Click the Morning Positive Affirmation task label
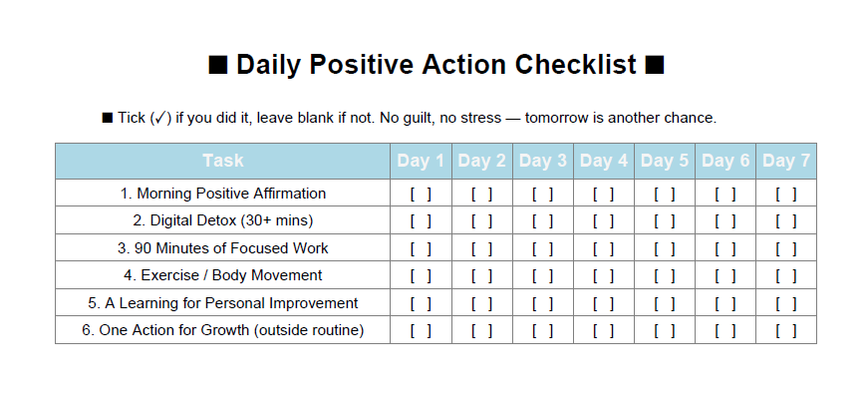The image size is (868, 405). [x=223, y=194]
